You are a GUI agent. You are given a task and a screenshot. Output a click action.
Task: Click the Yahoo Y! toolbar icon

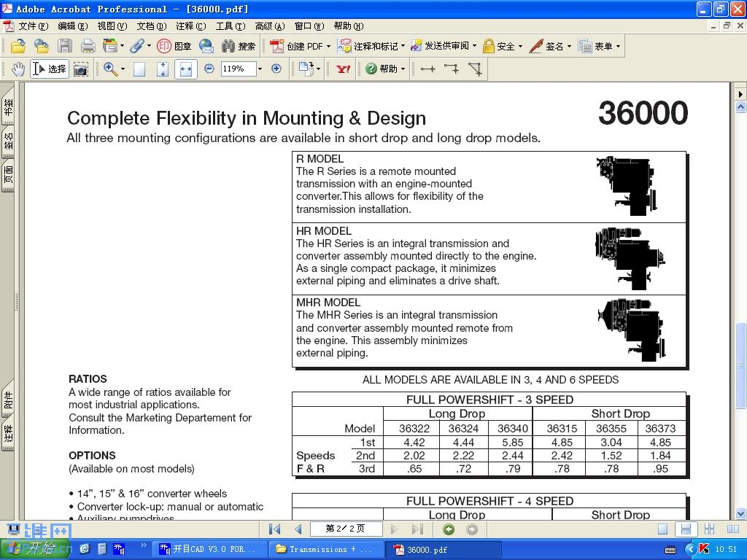pos(343,69)
